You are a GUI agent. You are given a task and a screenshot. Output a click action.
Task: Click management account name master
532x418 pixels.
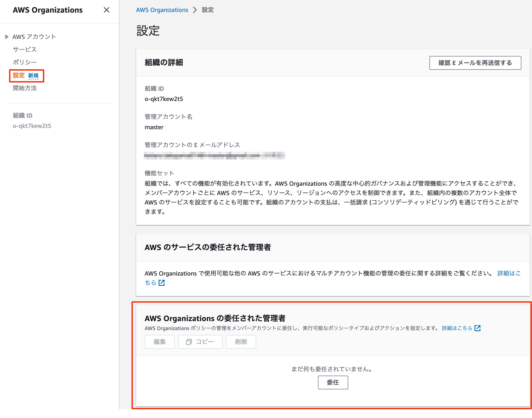[154, 127]
